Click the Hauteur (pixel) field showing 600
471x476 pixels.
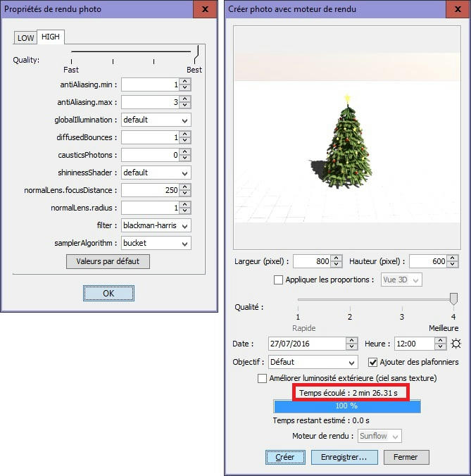coord(428,261)
